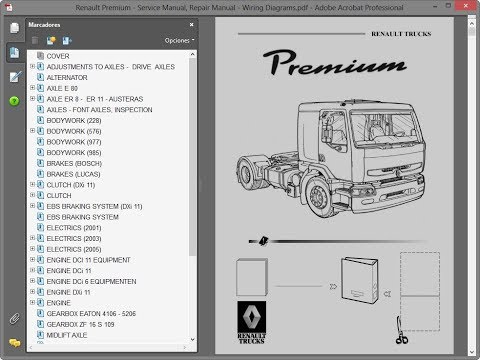The width and height of the screenshot is (480, 360).
Task: Open the Comments panel icon
Action: (x=15, y=343)
